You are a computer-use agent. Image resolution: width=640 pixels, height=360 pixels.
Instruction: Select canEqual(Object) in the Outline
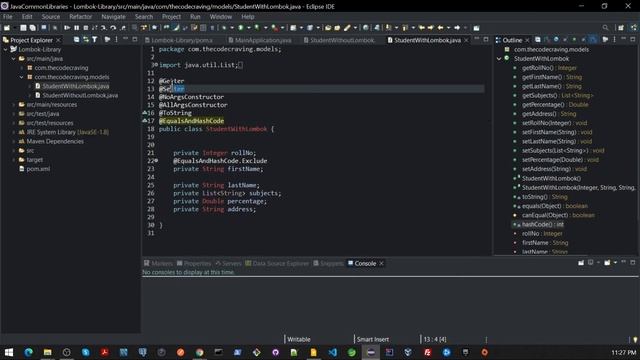coord(558,215)
